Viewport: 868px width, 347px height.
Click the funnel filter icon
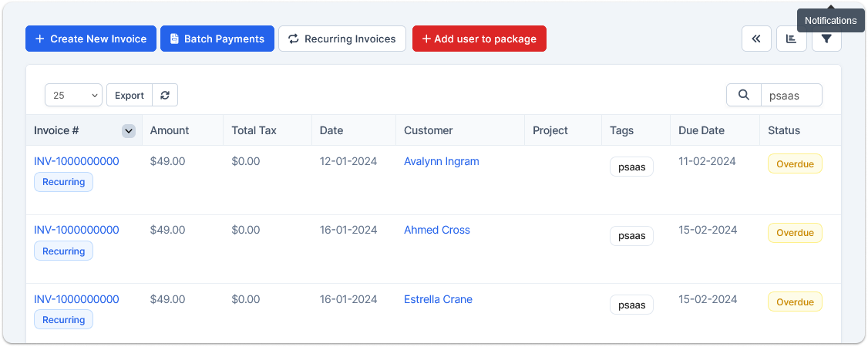tap(826, 39)
